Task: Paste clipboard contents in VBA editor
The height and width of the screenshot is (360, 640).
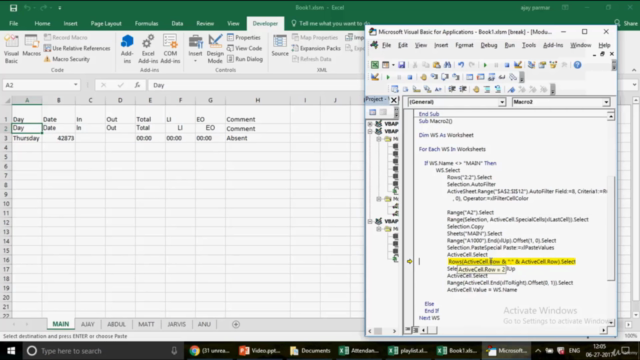Action: coord(437,65)
